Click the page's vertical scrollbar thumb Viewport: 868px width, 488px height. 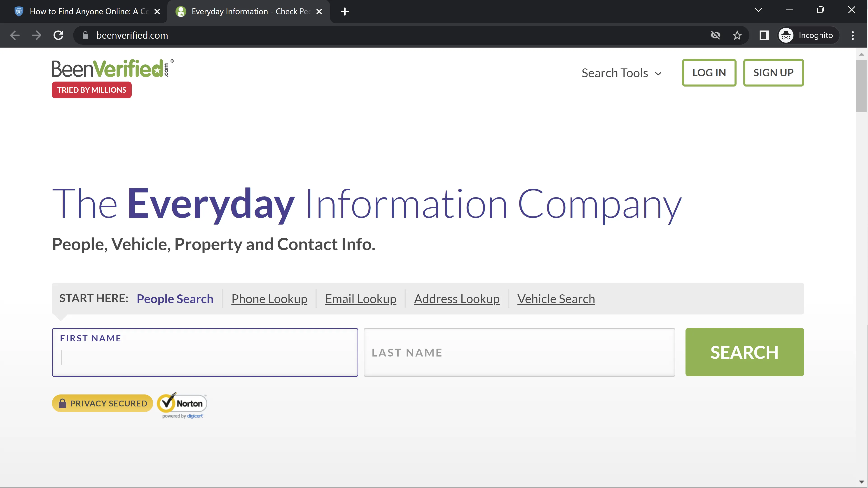pos(861,86)
